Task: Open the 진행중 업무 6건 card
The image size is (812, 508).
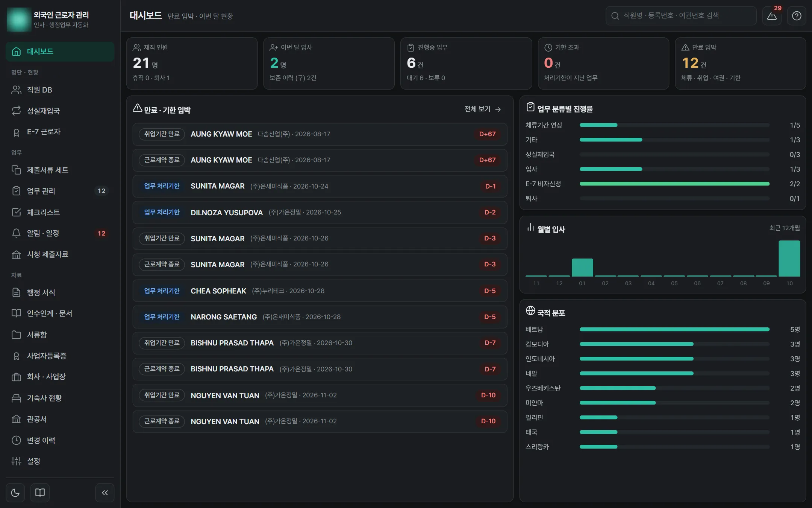Action: tap(466, 63)
